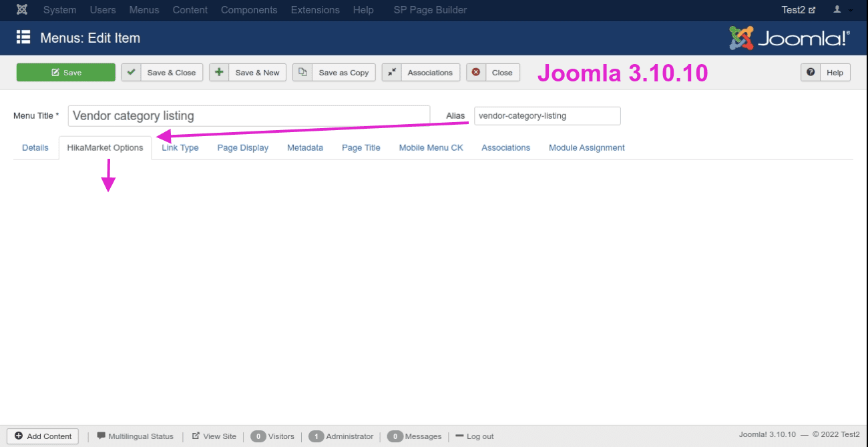
Task: Click the Messages count badge
Action: [395, 436]
